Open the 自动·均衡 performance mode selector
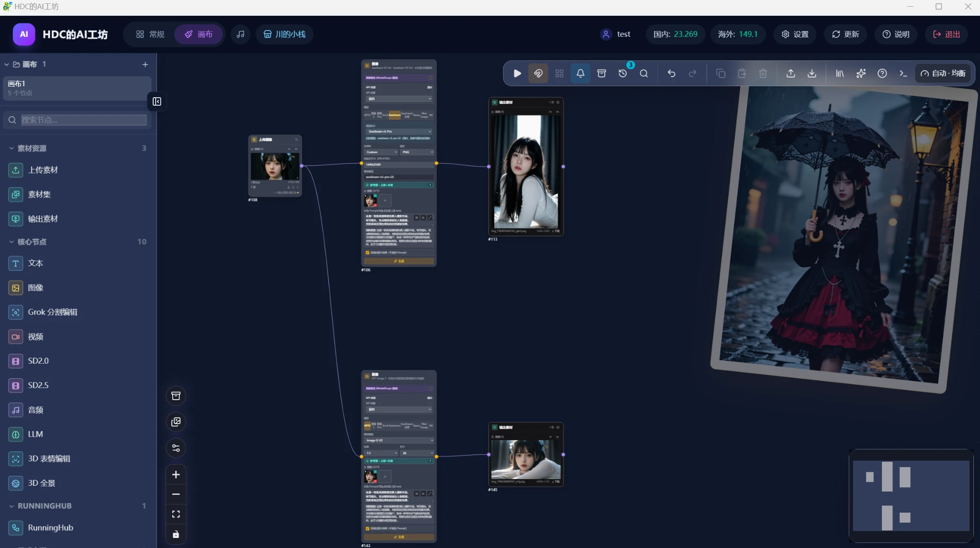This screenshot has width=980, height=548. 943,74
